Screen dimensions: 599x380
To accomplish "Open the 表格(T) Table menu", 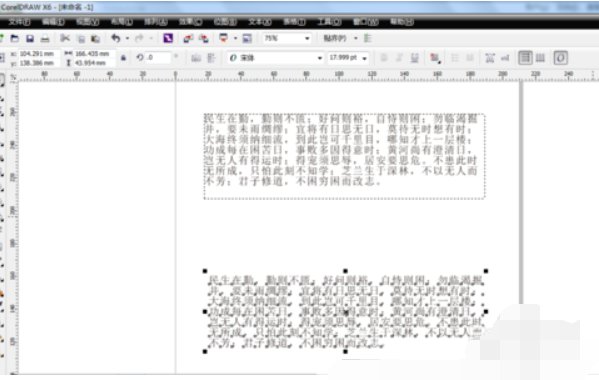I will click(294, 22).
